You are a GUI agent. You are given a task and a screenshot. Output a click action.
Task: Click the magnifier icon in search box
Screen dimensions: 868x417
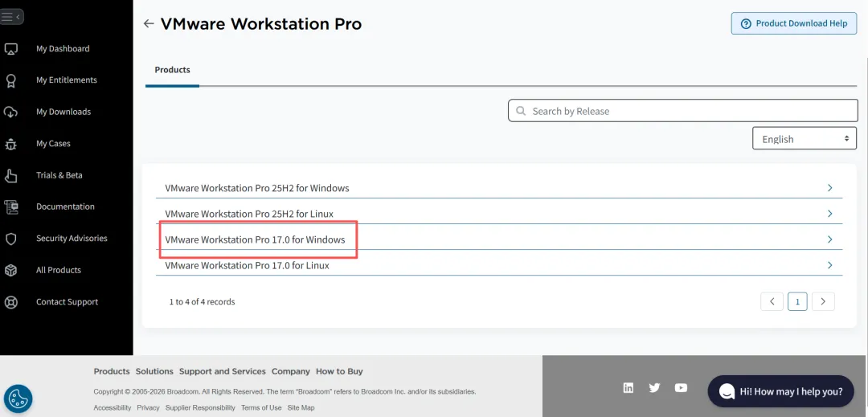click(520, 111)
